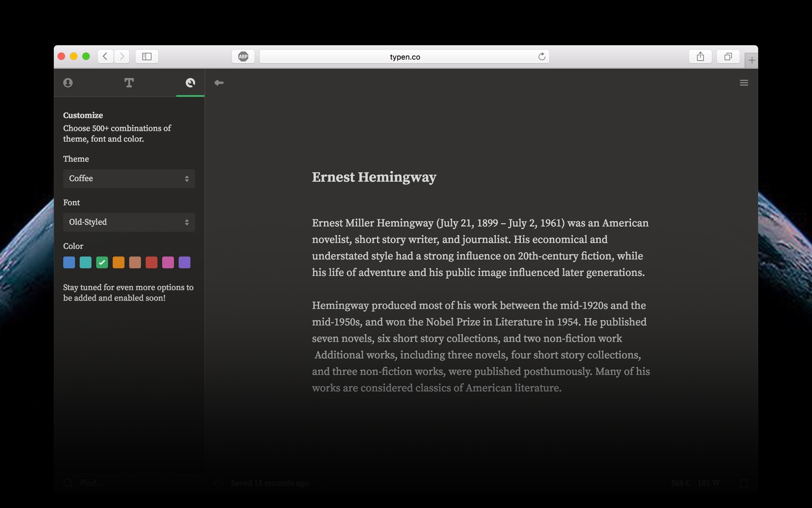Open the hamburger menu in editor

[x=744, y=83]
